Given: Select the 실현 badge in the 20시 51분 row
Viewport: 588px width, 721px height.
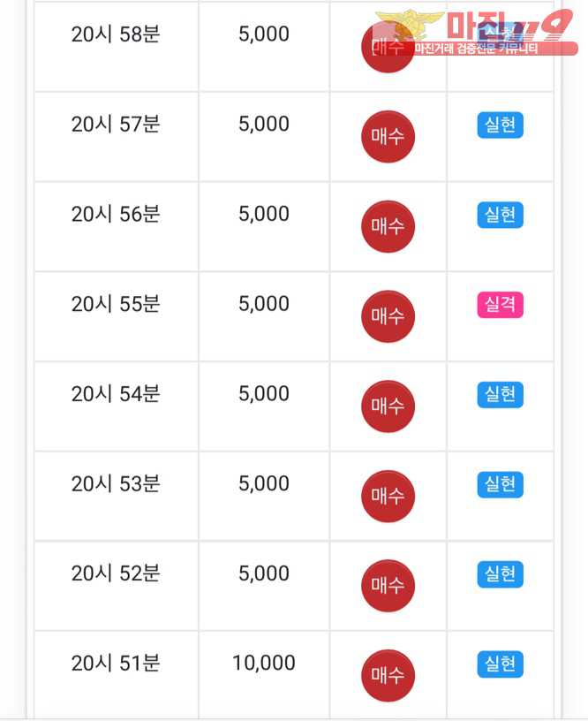Looking at the screenshot, I should 500,664.
